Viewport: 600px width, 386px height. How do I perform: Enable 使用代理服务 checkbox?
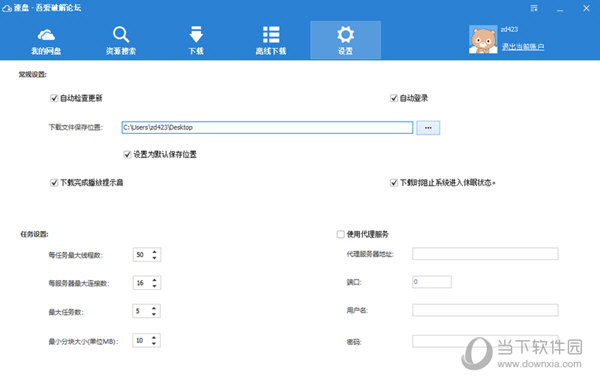click(x=341, y=234)
